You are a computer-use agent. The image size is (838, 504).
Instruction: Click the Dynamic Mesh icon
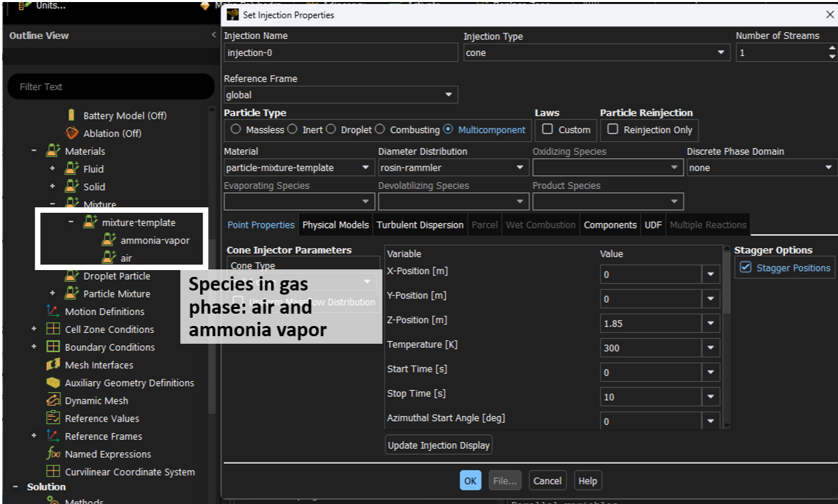pos(53,400)
